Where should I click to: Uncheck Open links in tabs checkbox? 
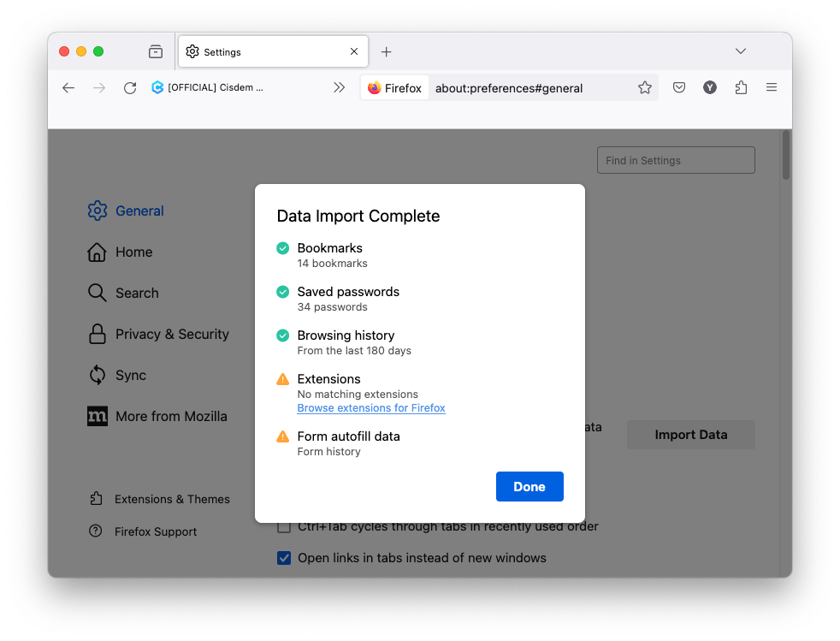[284, 558]
